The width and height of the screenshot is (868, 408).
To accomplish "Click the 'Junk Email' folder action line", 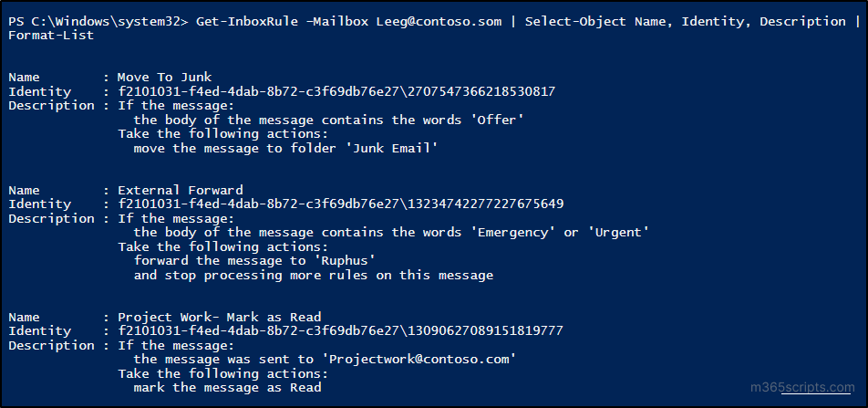I will tap(285, 148).
